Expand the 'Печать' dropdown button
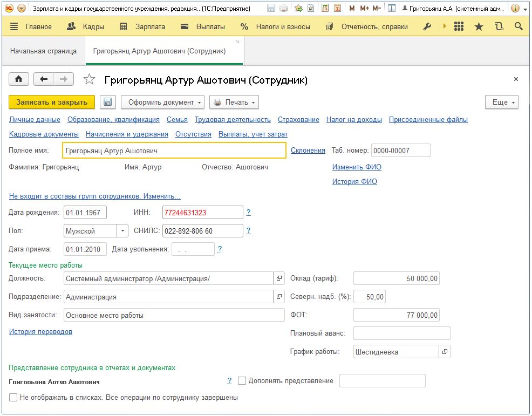 [234, 102]
